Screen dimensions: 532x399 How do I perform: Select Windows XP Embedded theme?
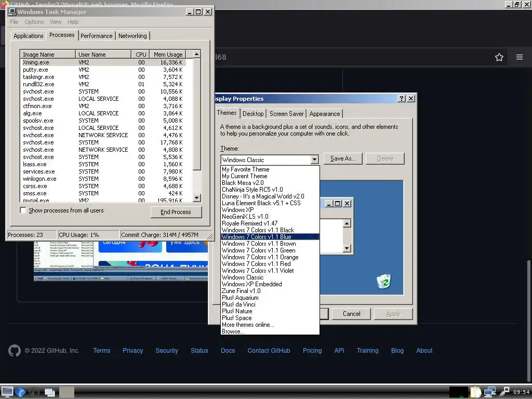(x=270, y=284)
